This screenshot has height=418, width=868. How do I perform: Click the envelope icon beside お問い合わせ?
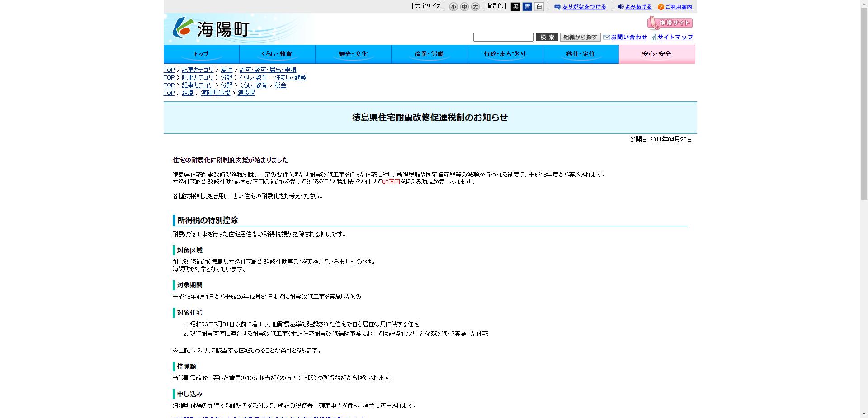(x=606, y=37)
